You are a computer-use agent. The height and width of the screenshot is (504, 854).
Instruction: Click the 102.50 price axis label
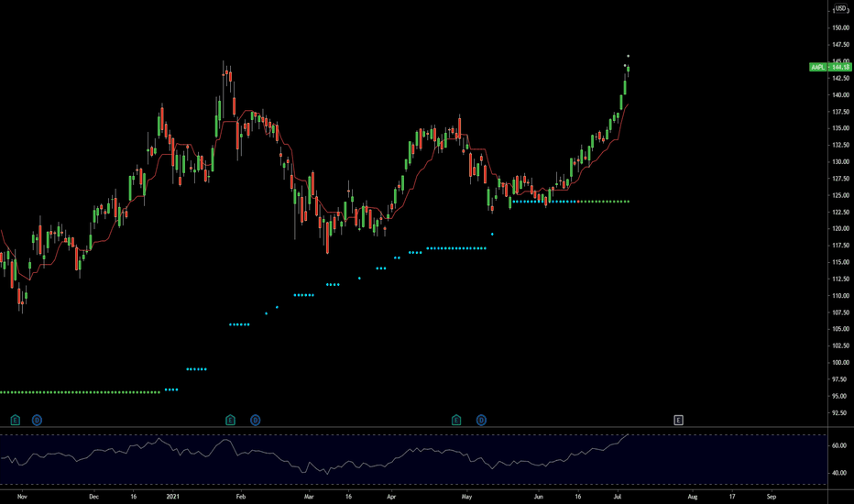click(x=840, y=346)
